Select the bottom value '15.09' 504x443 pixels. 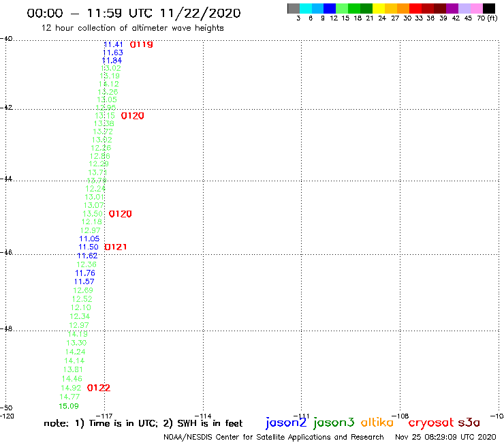69,406
